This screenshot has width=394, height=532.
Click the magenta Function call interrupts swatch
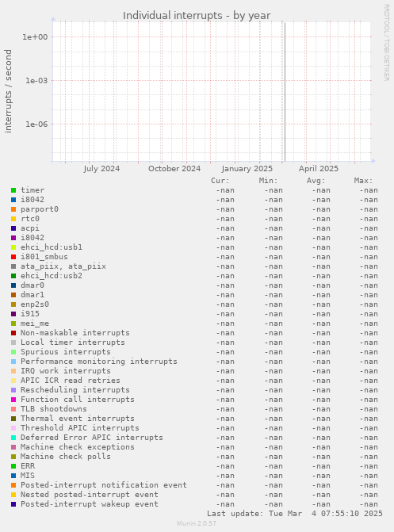13,400
